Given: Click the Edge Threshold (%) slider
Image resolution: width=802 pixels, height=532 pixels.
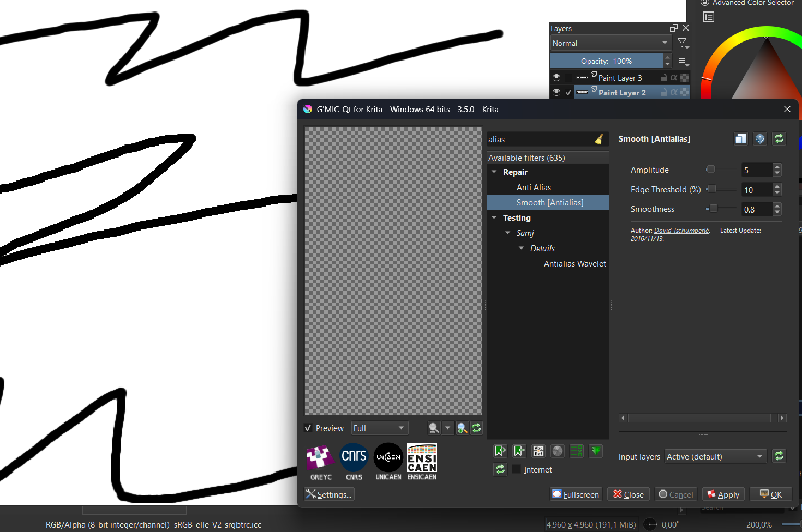Looking at the screenshot, I should 721,189.
